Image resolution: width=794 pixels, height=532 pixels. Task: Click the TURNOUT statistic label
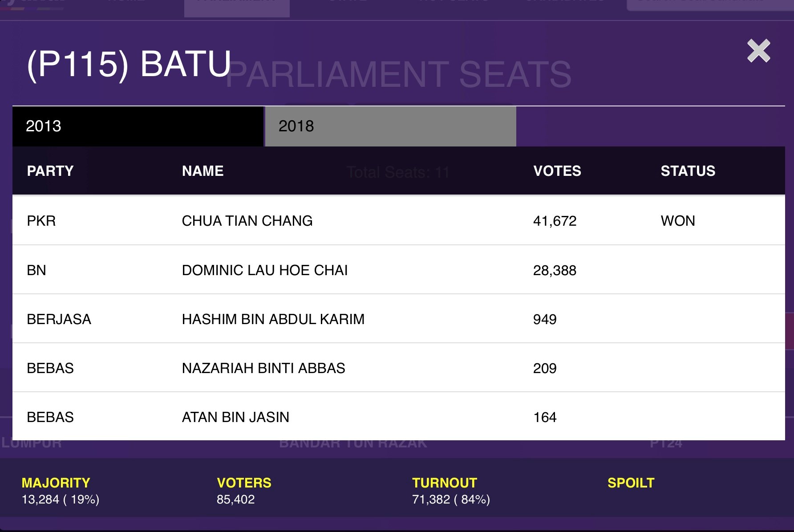445,483
